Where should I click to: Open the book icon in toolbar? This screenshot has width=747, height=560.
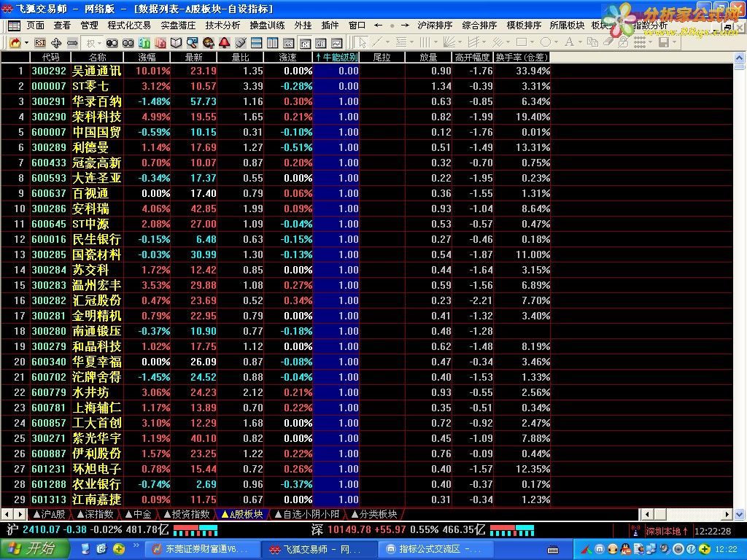[x=177, y=43]
